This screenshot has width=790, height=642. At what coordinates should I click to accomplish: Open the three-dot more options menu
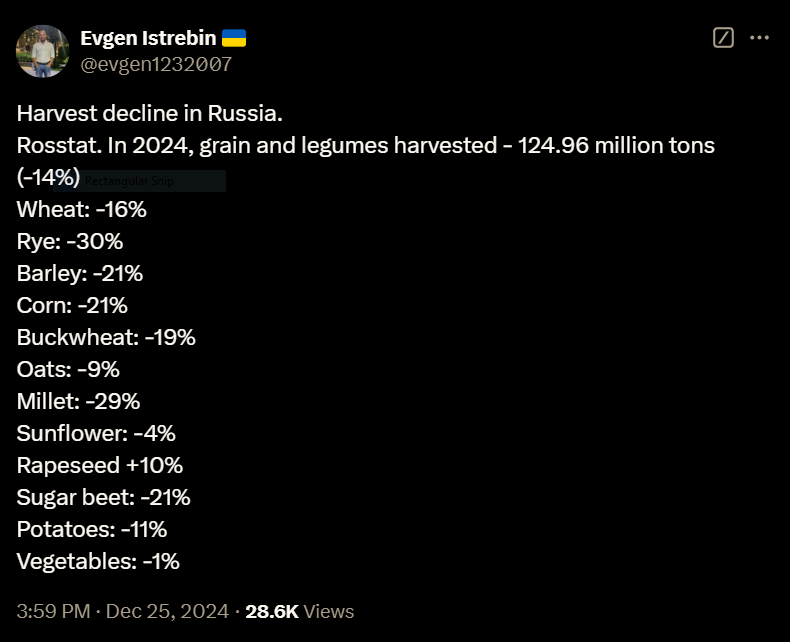(759, 38)
